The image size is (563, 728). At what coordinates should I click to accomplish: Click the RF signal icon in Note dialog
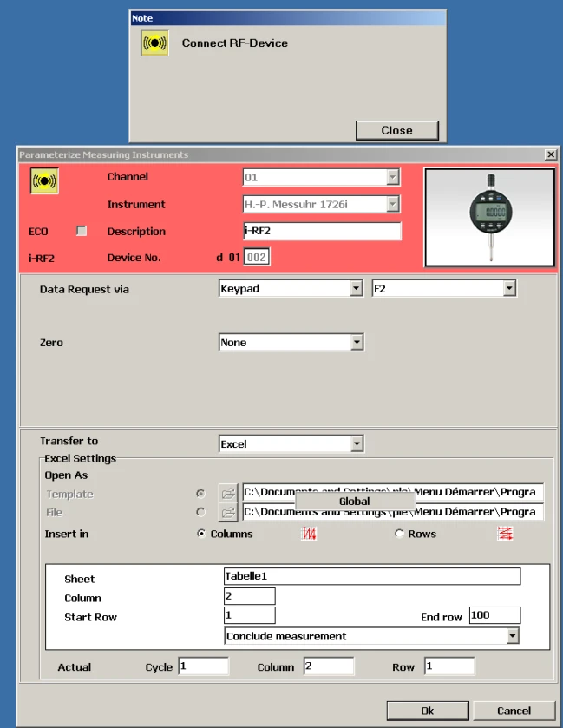click(x=154, y=43)
